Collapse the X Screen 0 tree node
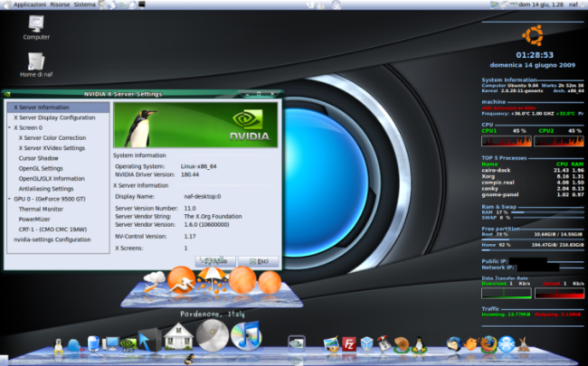This screenshot has width=588, height=366. pyautogui.click(x=9, y=127)
